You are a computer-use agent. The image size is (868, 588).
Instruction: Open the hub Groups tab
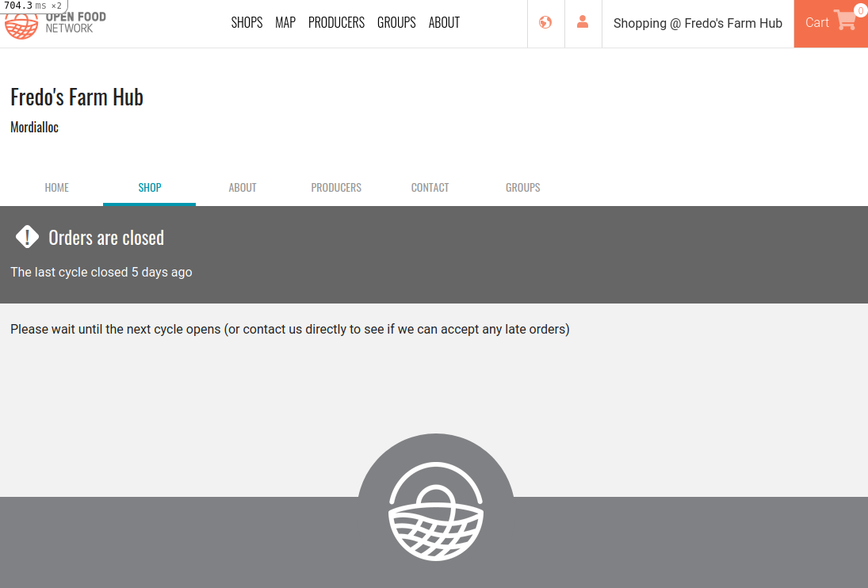[x=522, y=188]
